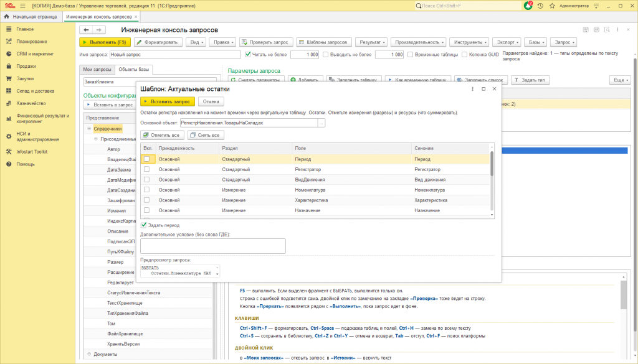The image size is (638, 364).
Task: Click the dialog's three-dot options icon
Action: pyautogui.click(x=472, y=89)
